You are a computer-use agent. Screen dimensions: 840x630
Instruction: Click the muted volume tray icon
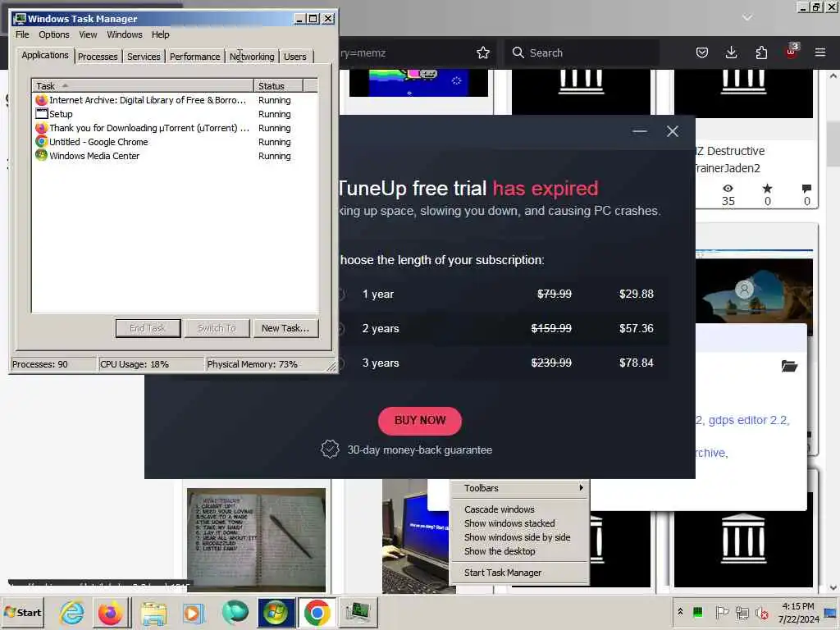(762, 612)
